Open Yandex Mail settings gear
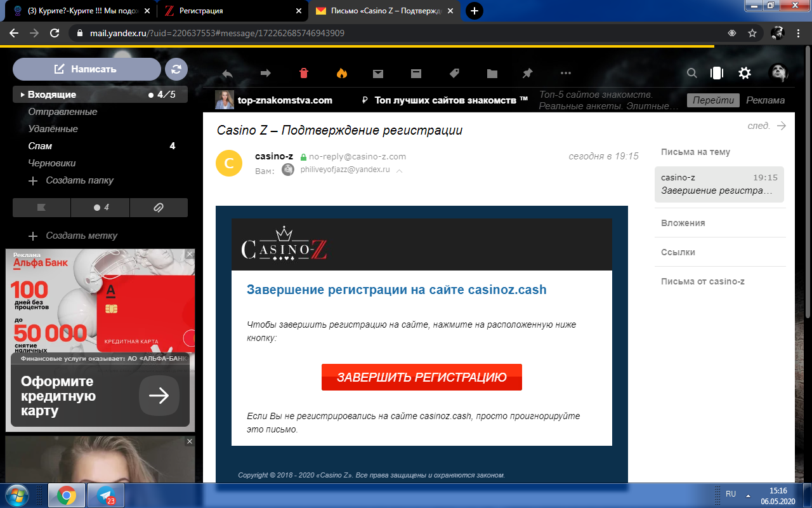 tap(745, 74)
